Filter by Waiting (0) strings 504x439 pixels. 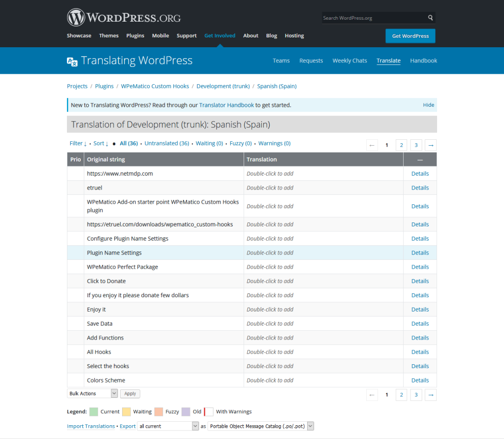(x=209, y=143)
